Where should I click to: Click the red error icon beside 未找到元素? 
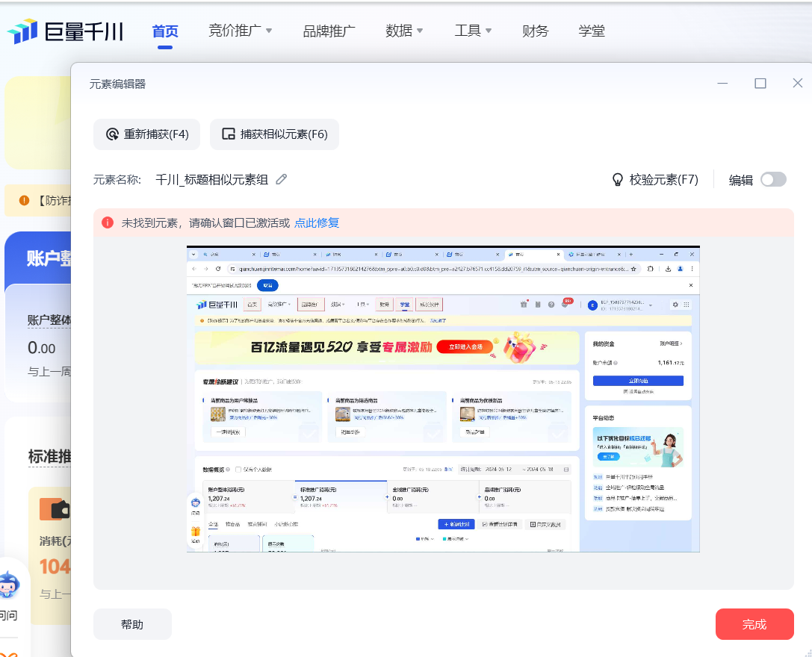[108, 222]
